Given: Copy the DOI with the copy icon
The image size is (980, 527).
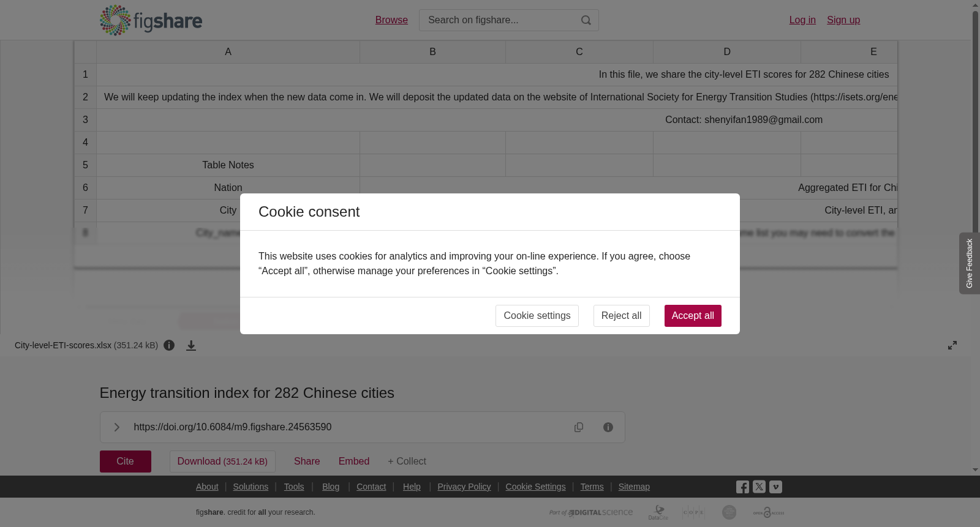Looking at the screenshot, I should point(579,427).
